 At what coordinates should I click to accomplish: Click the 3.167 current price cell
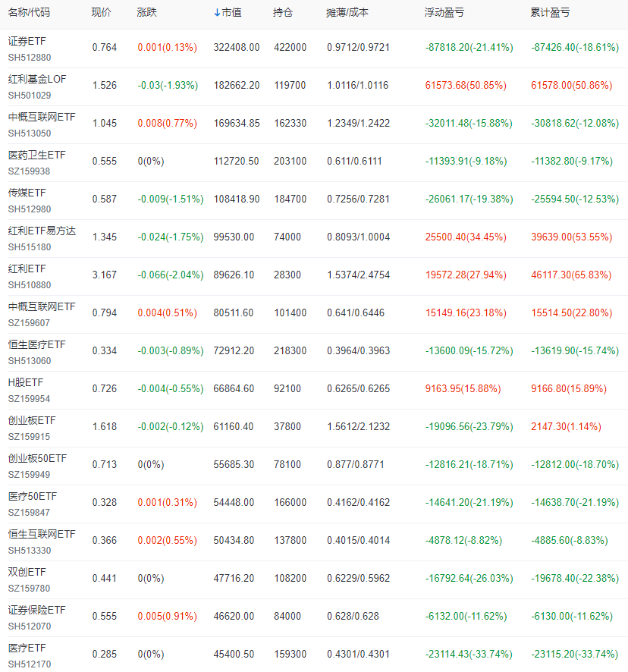[x=104, y=275]
